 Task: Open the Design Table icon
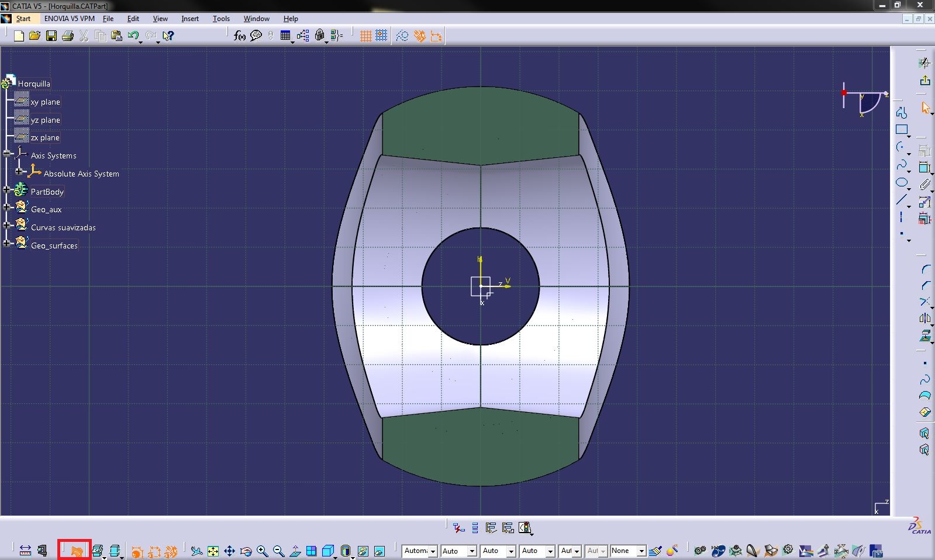tap(285, 36)
